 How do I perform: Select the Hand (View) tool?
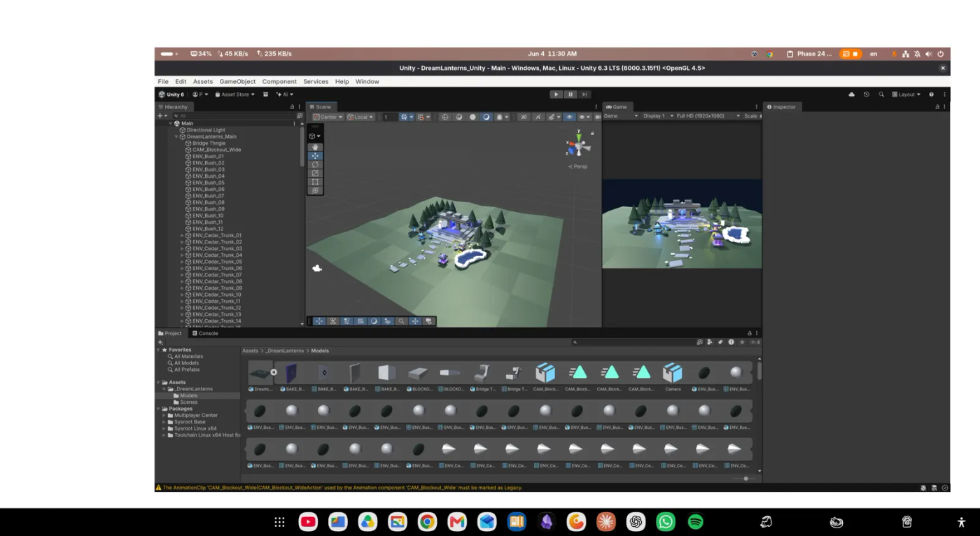tap(315, 148)
